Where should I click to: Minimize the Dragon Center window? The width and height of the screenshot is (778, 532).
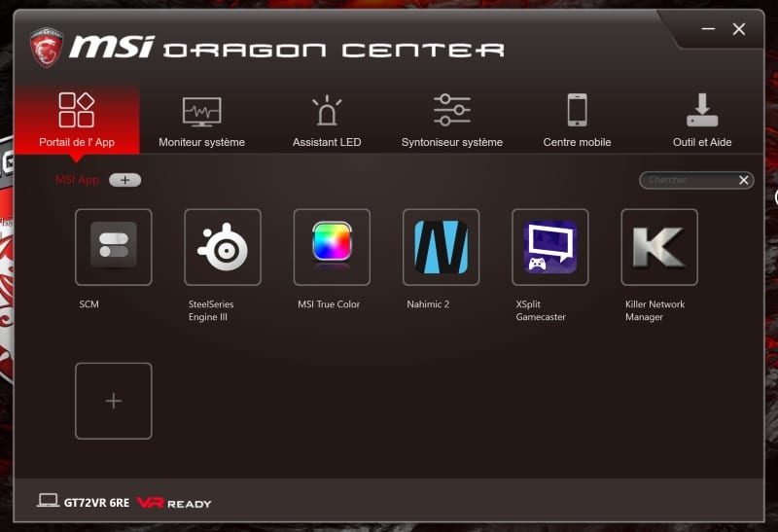pyautogui.click(x=708, y=29)
